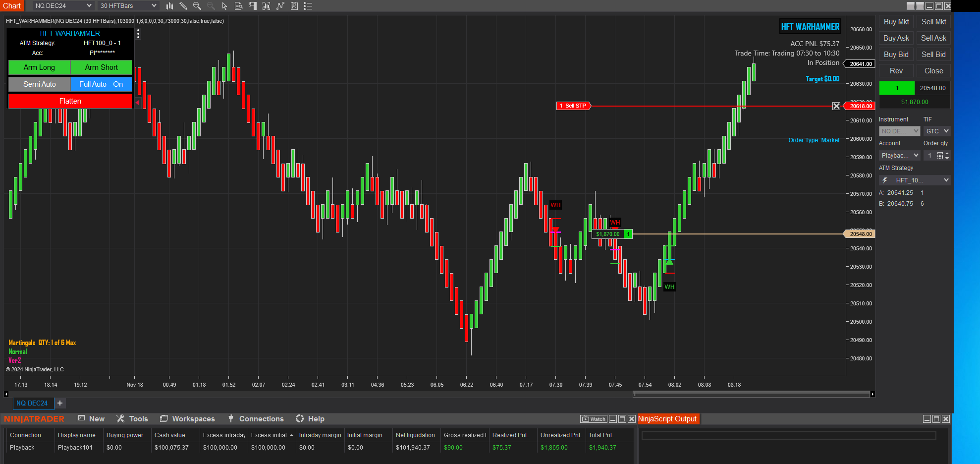Open the Workspaces menu
This screenshot has height=464, width=980.
point(188,419)
